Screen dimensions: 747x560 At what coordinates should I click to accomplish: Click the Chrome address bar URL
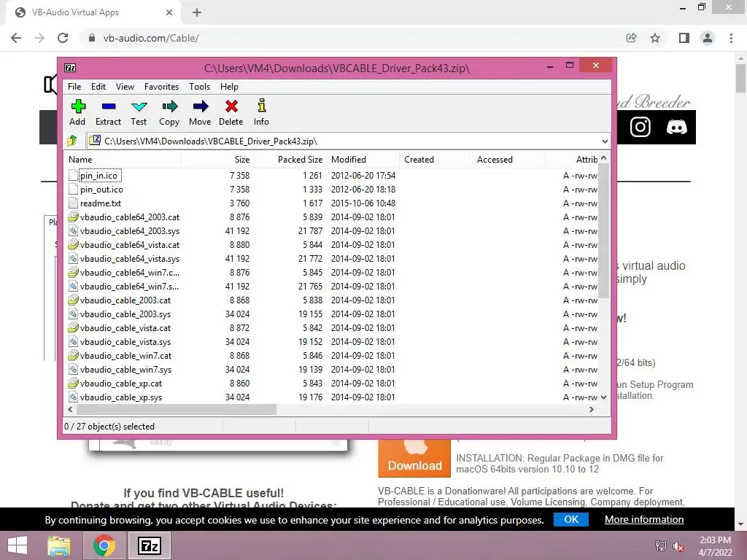[151, 38]
